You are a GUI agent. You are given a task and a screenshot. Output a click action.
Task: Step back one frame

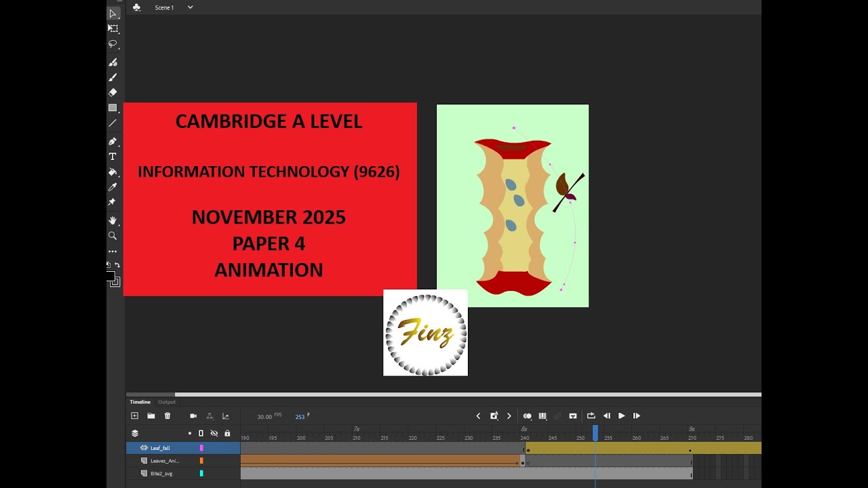(x=607, y=416)
